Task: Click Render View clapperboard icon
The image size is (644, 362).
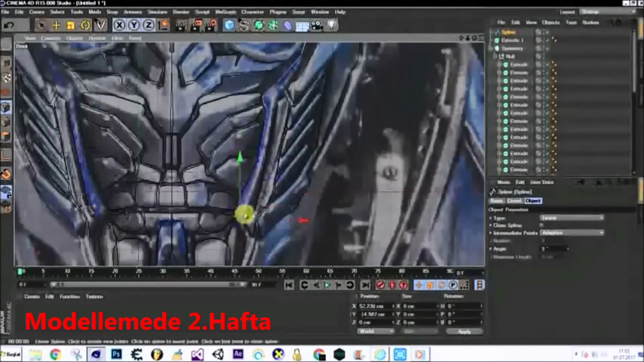Action: pos(181,25)
